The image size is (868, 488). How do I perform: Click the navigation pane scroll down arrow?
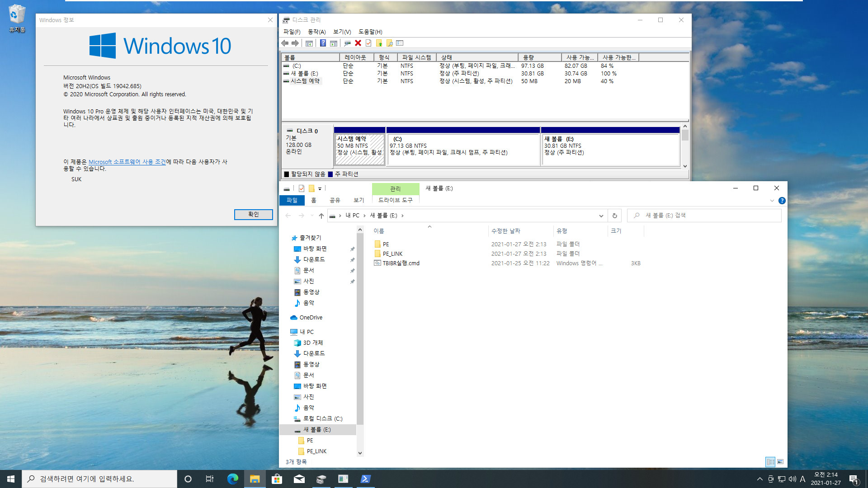360,453
